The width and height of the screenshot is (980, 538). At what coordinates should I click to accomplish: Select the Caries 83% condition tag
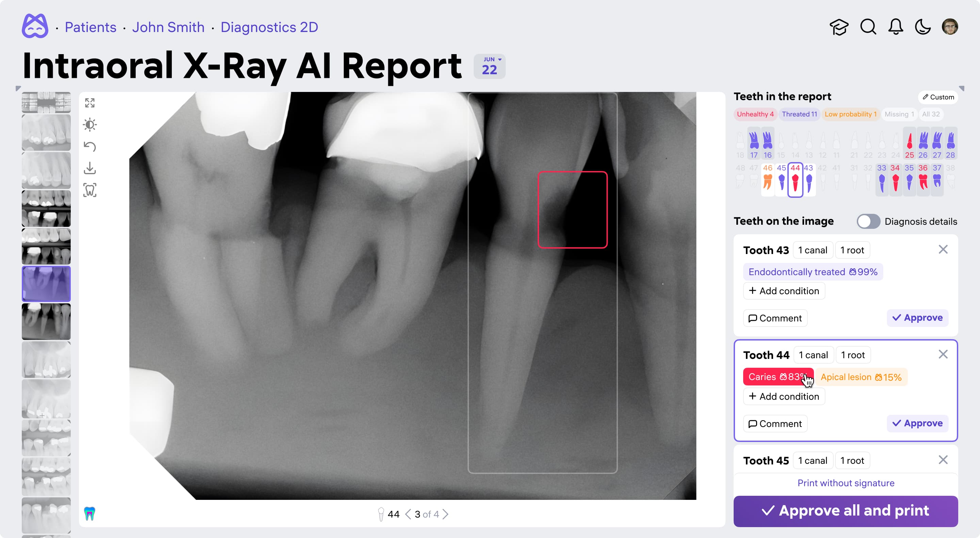(776, 377)
